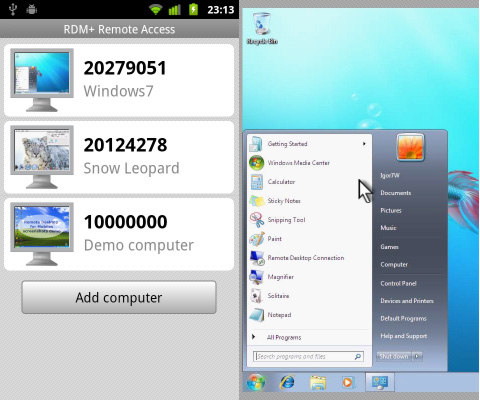Open Windows Media Player in taskbar
Viewport: 480px width, 400px height.
point(347,382)
